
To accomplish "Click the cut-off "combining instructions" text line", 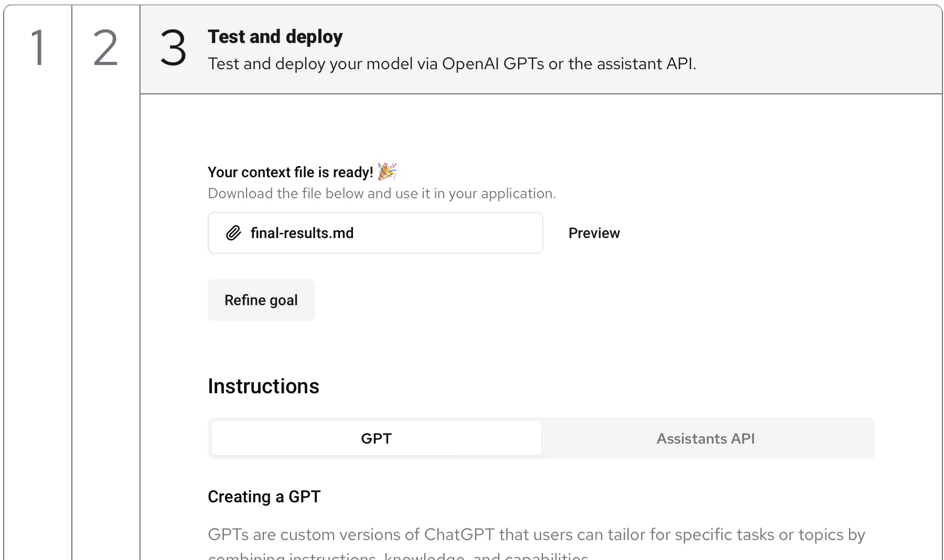I will pyautogui.click(x=399, y=556).
